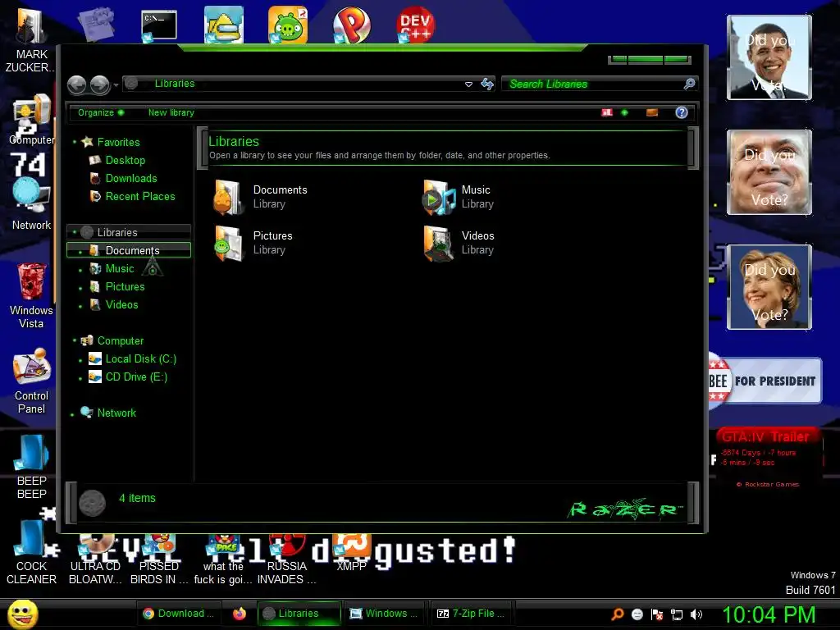Image resolution: width=840 pixels, height=630 pixels.
Task: Open Recent Places in Favorites
Action: (139, 197)
